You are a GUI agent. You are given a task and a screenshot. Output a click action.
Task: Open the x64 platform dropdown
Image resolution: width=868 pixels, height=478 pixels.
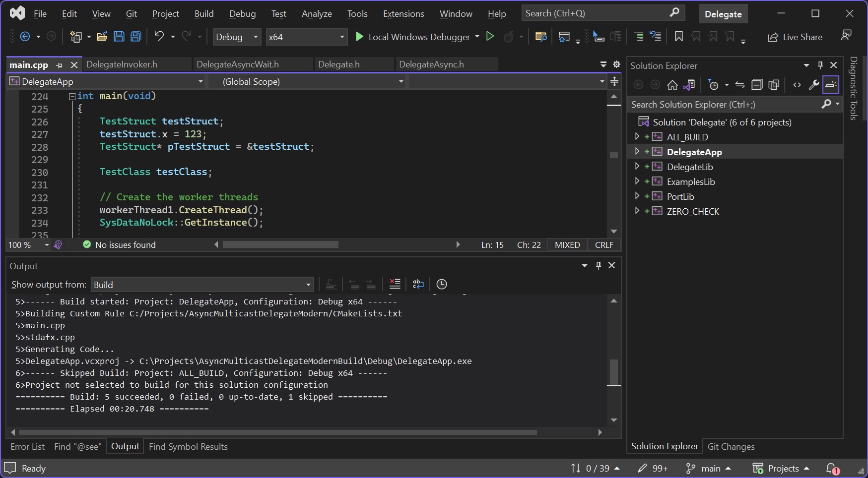pyautogui.click(x=306, y=37)
